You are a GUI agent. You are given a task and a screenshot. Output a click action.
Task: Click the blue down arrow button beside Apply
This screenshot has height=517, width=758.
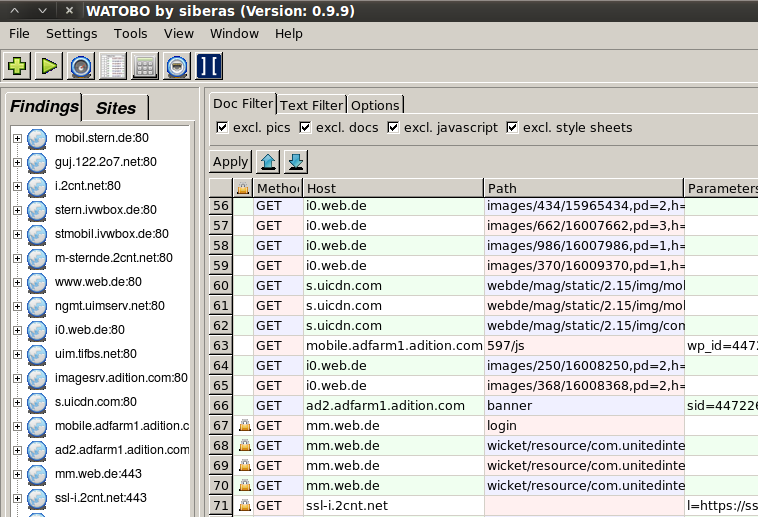click(296, 161)
